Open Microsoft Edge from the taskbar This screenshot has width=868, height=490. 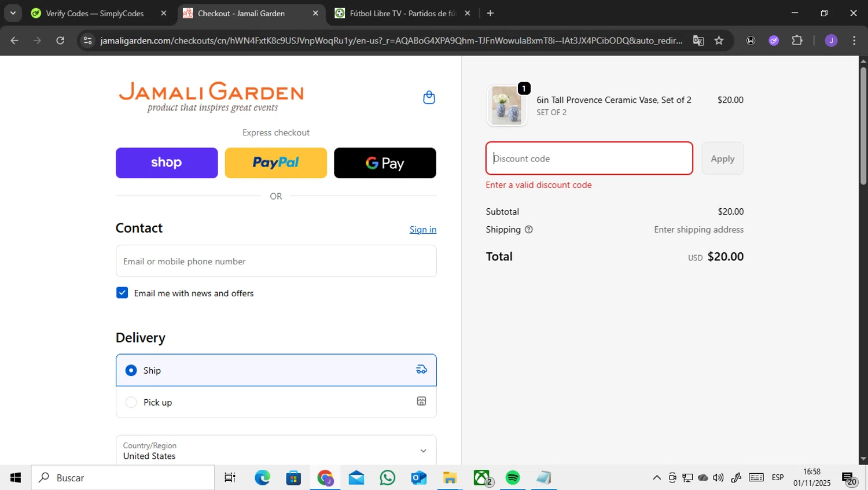(262, 478)
